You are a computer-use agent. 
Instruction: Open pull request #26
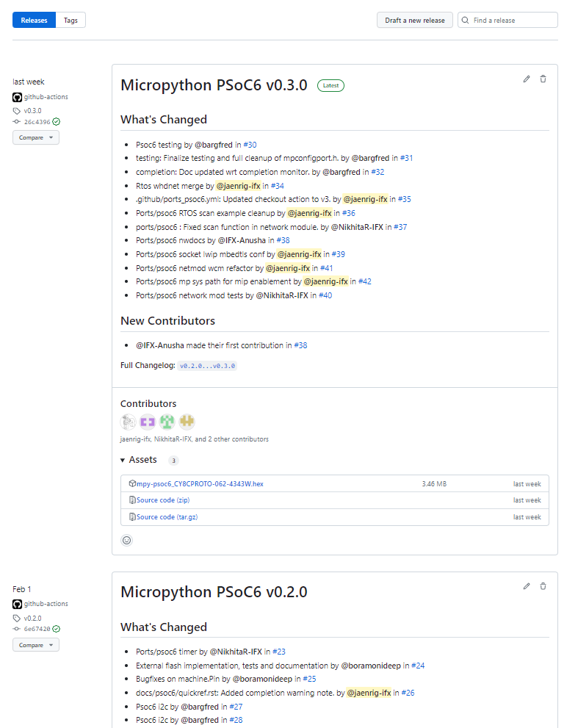(x=408, y=693)
